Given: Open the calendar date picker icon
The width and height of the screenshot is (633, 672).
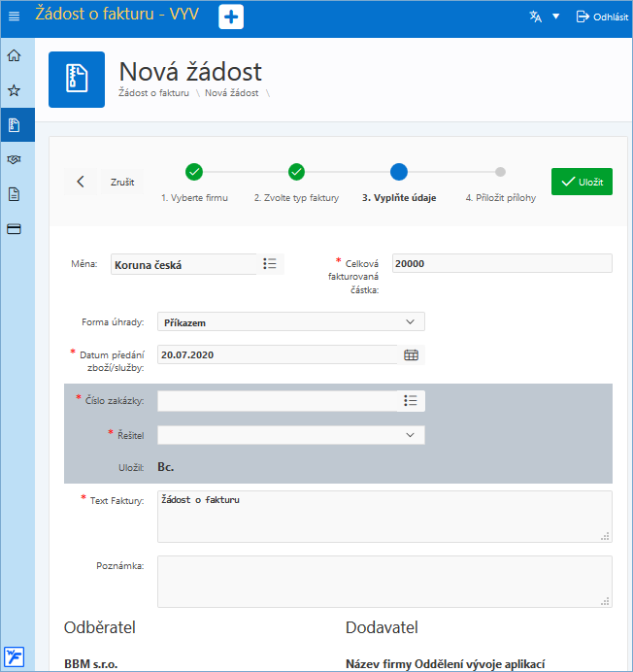Looking at the screenshot, I should click(411, 354).
